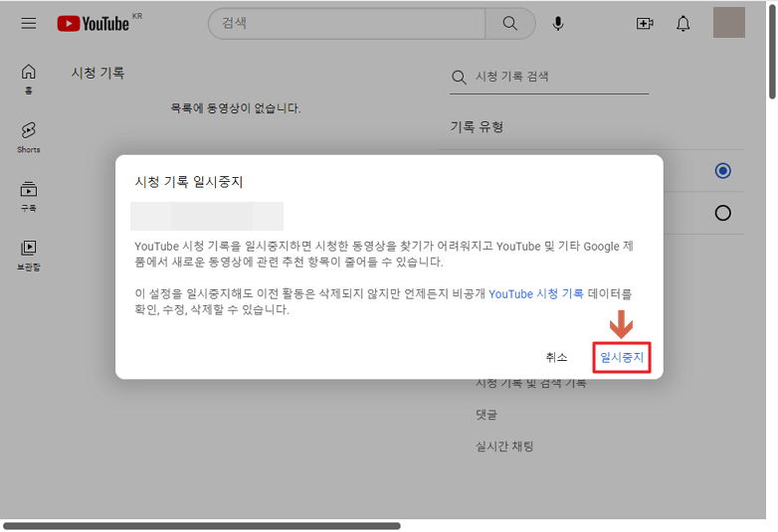Open Shorts in sidebar
Image resolution: width=778 pixels, height=532 pixels.
pyautogui.click(x=29, y=137)
